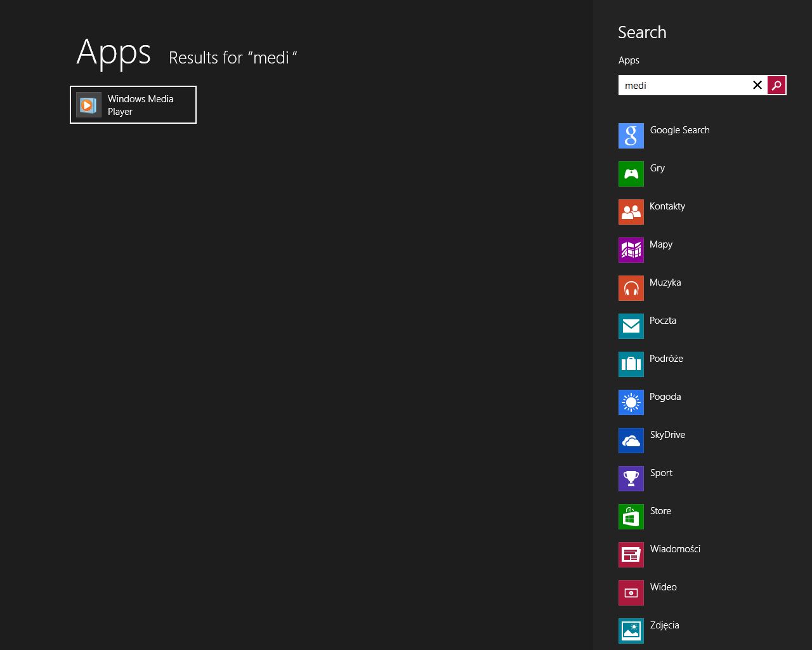This screenshot has width=812, height=650.
Task: Click the magnifier search button
Action: [x=776, y=85]
